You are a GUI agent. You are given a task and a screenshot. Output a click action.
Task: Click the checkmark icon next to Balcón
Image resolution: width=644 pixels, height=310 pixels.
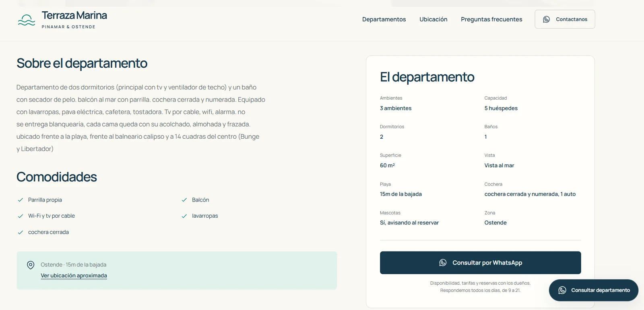(184, 200)
